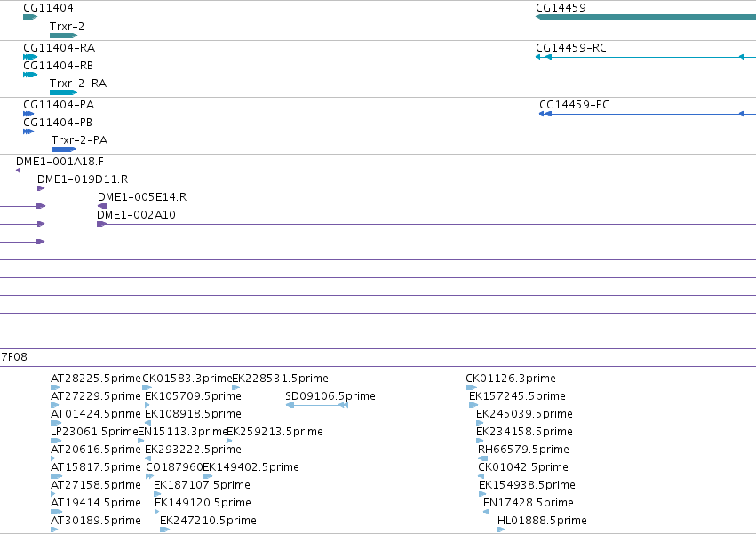Select EST HL01888.5prime

[x=542, y=522]
